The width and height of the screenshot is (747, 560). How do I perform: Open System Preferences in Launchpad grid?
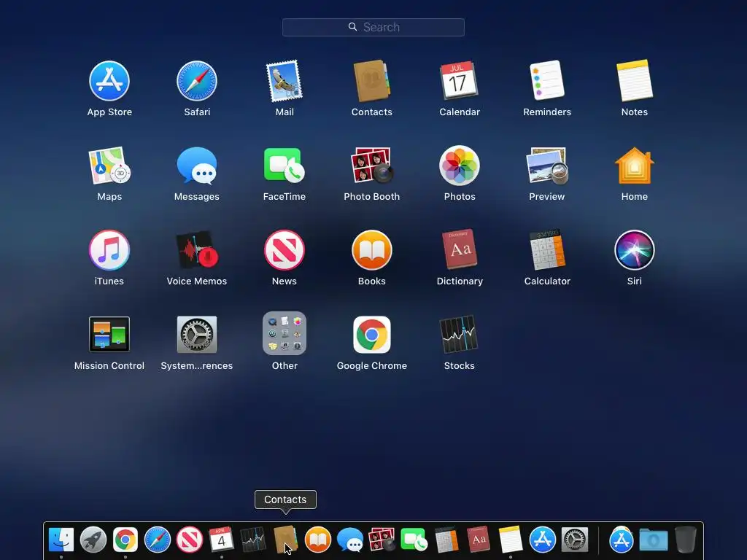tap(197, 334)
